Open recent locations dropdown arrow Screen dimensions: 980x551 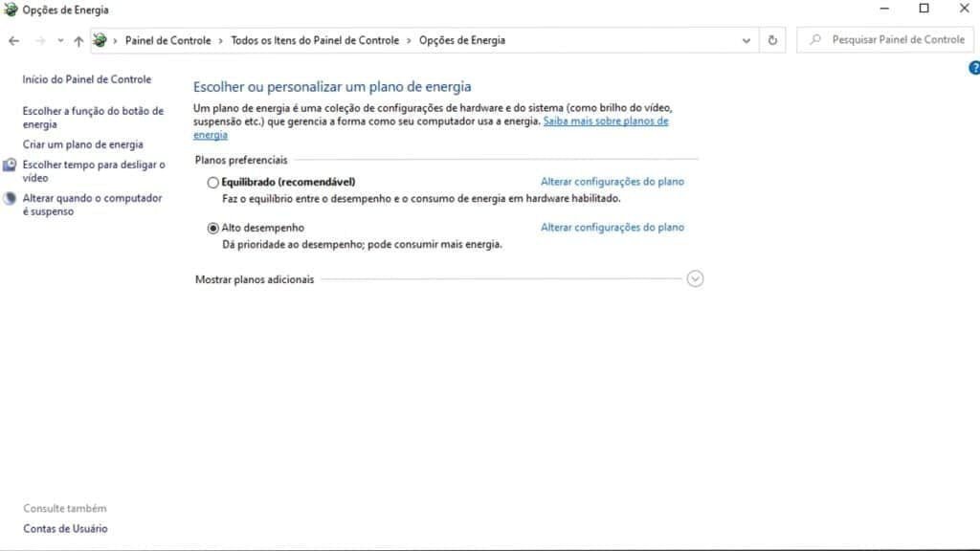[x=60, y=41]
